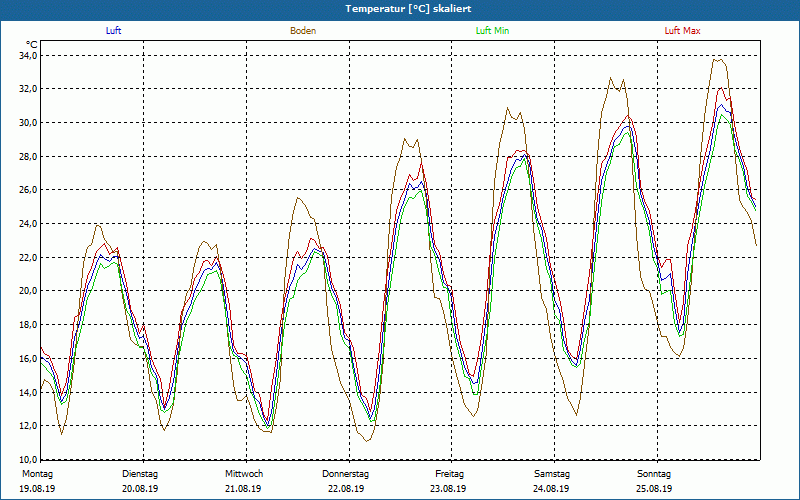Click the date '20.08.19'
Viewport: 800px width, 500px height.
pyautogui.click(x=140, y=489)
